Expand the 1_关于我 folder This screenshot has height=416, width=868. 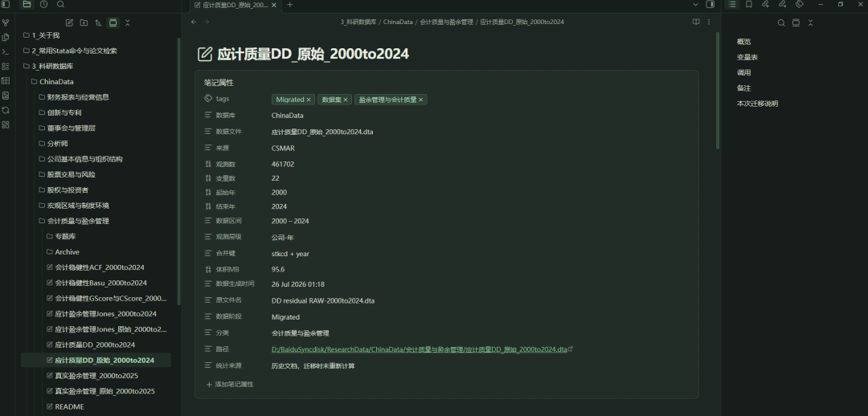[45, 35]
